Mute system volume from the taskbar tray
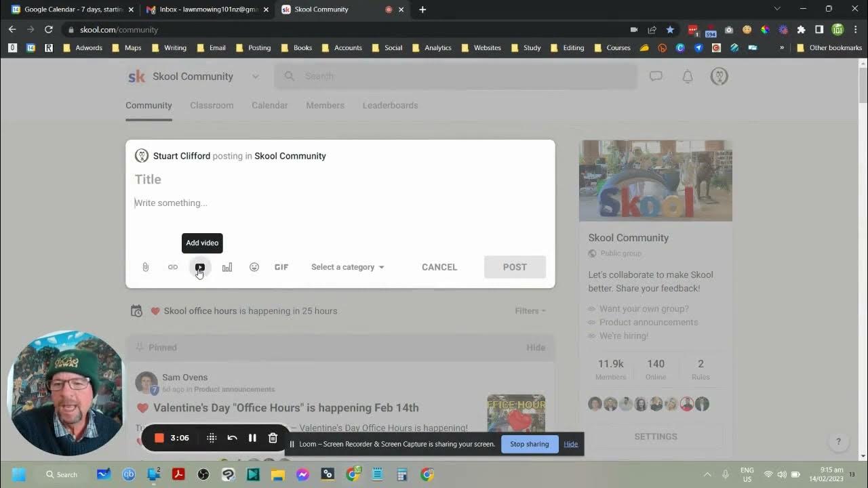Screen dimensions: 868x488 click(x=782, y=474)
